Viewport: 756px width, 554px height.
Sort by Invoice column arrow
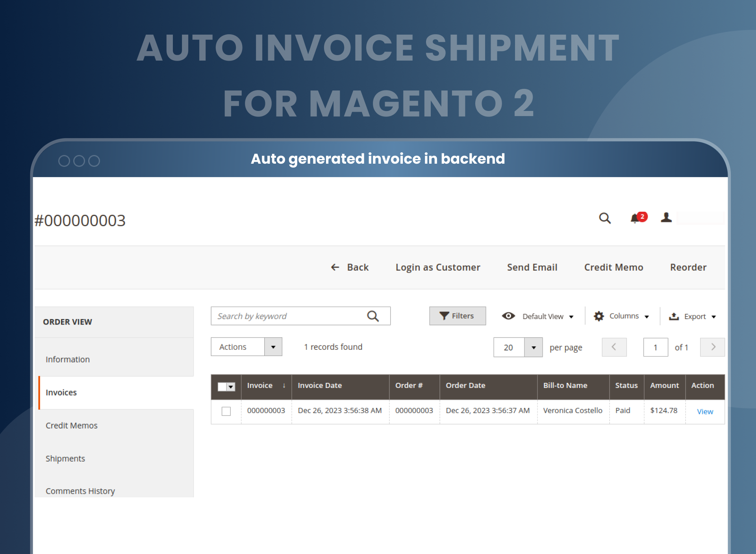284,386
